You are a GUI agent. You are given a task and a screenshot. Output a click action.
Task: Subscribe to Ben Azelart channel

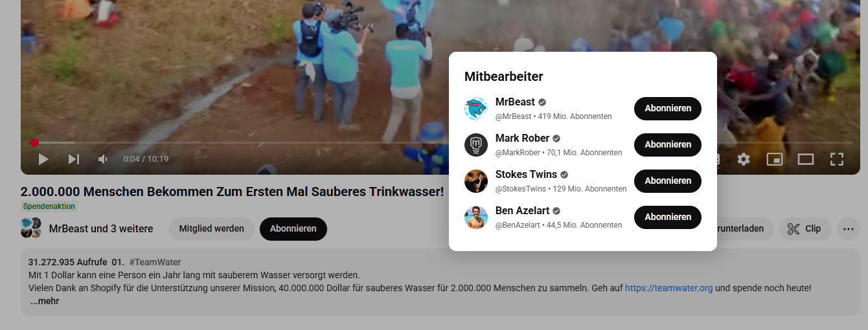pyautogui.click(x=668, y=217)
